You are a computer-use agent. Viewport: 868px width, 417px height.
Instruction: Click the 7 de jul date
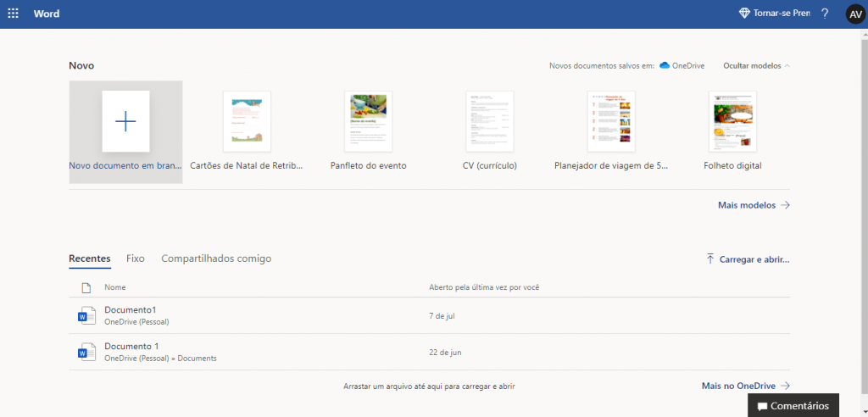(x=442, y=315)
